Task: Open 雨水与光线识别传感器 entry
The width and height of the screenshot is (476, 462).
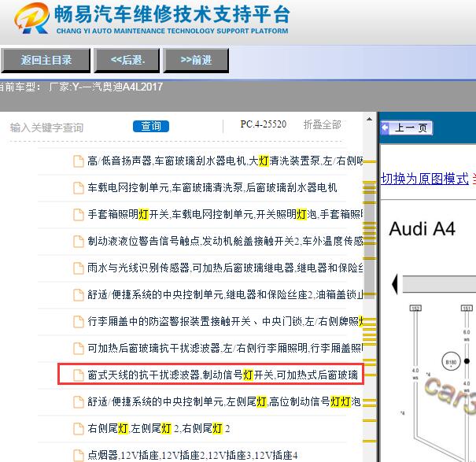Action: 225,268
